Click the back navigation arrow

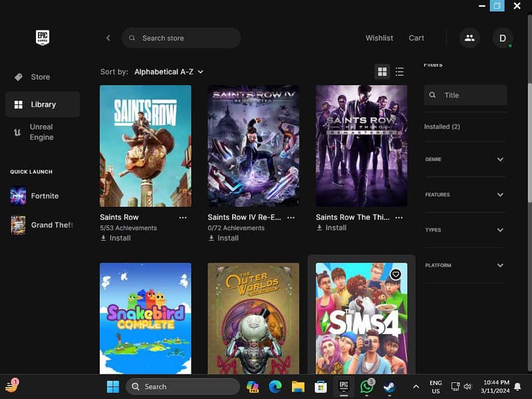click(108, 38)
